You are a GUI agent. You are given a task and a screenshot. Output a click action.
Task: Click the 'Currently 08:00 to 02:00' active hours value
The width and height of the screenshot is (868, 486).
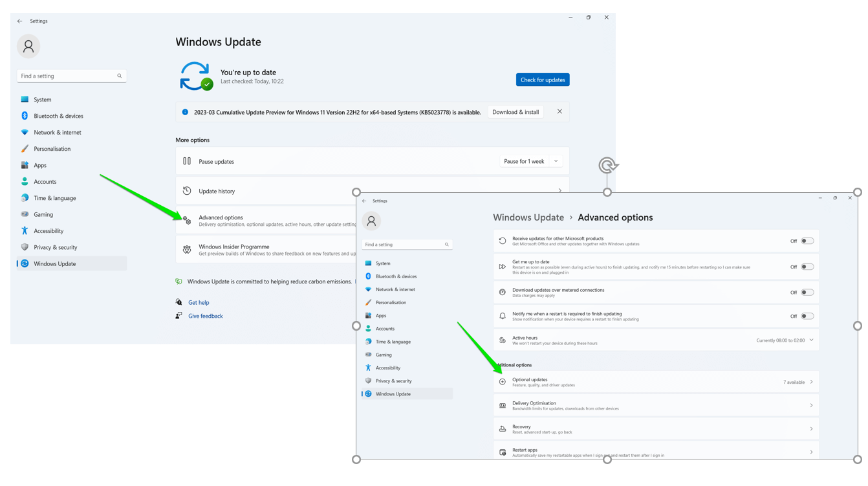[x=781, y=340]
